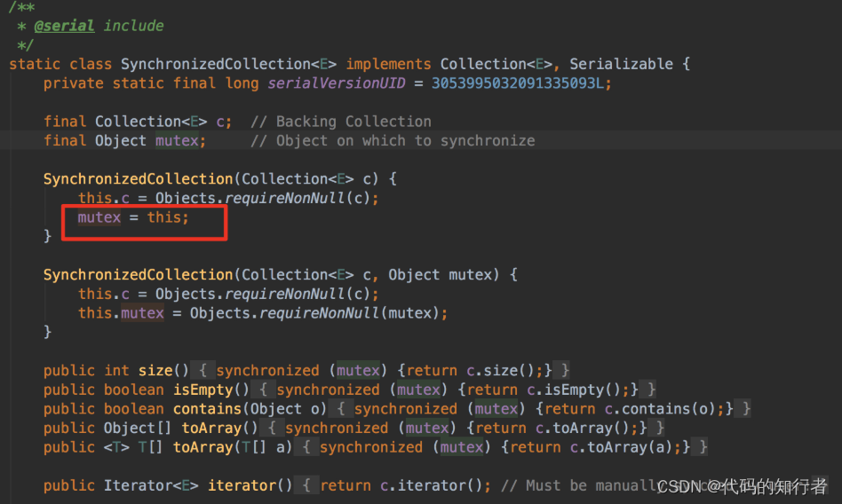Click the 'c.iterator()' call

click(431, 485)
